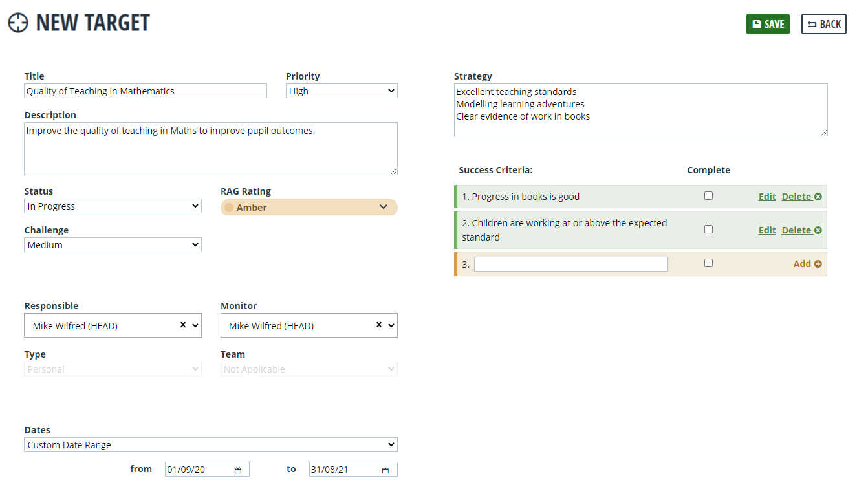Mark 'Progress in books is good' as complete
This screenshot has height=487, width=868.
pos(708,196)
